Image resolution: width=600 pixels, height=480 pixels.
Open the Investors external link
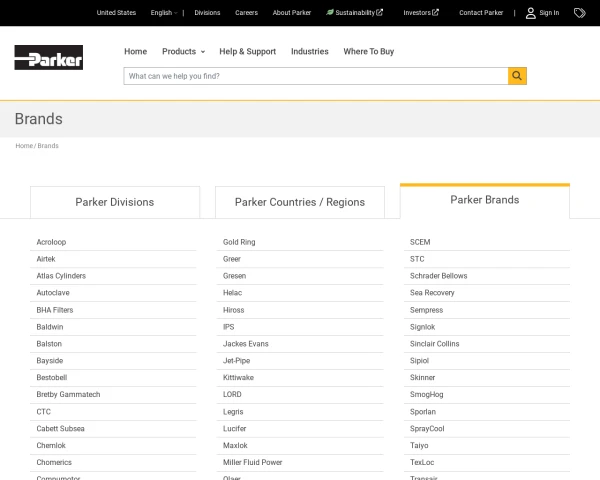coord(420,13)
